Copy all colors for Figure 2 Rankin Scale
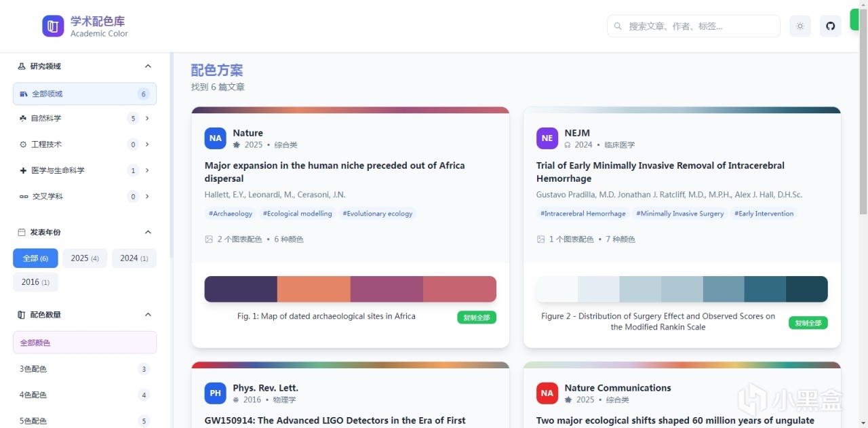The image size is (868, 428). click(808, 323)
